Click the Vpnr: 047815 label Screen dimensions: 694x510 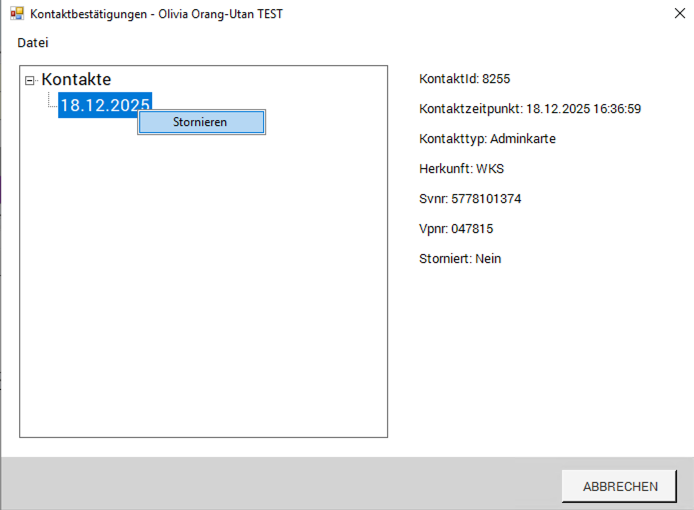pos(456,229)
